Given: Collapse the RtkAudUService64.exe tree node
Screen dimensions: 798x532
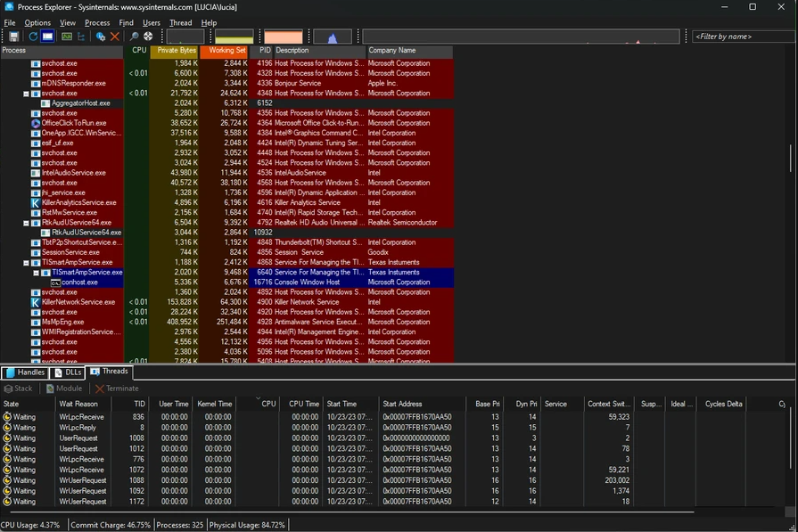Looking at the screenshot, I should 27,223.
